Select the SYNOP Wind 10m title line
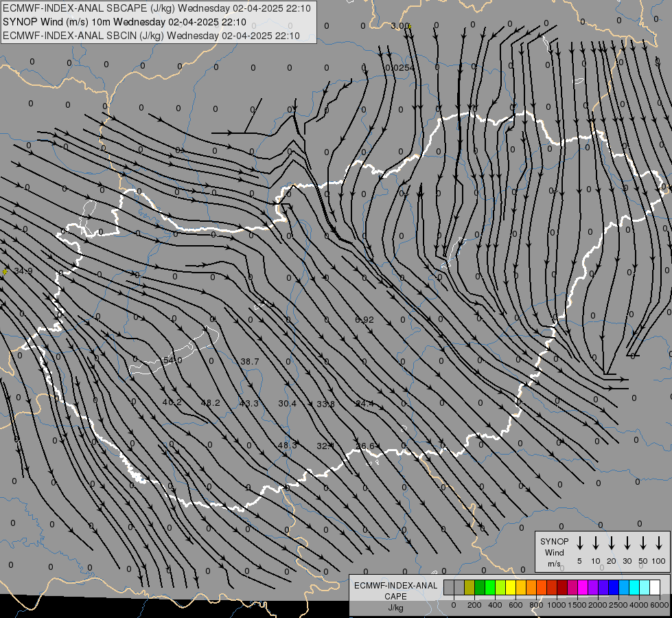Screen dimensions: 672x618 pyautogui.click(x=124, y=22)
